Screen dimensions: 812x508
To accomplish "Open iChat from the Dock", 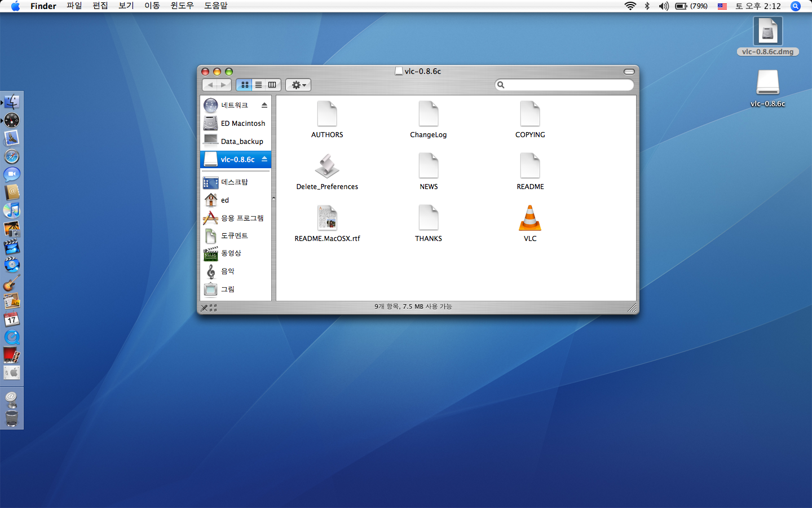I will click(x=12, y=174).
